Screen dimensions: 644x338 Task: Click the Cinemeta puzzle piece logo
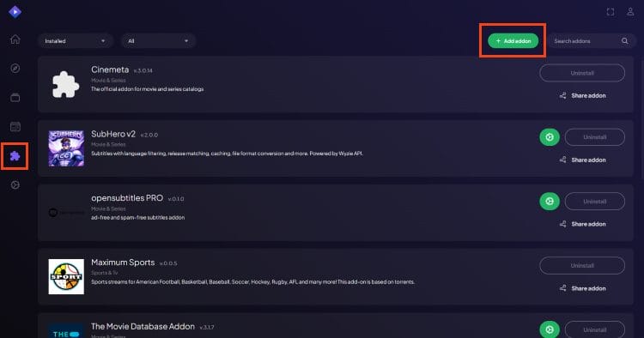click(66, 84)
